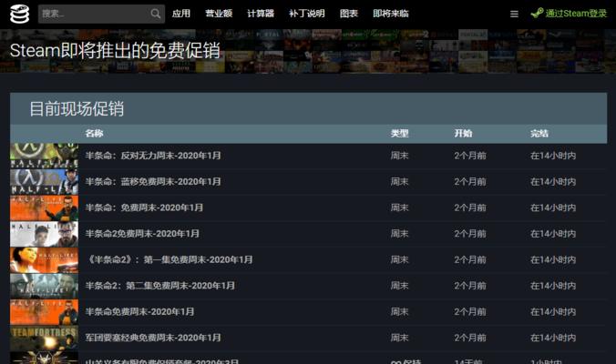Click the Steam logo beside login
The height and width of the screenshot is (364, 616).
(537, 14)
